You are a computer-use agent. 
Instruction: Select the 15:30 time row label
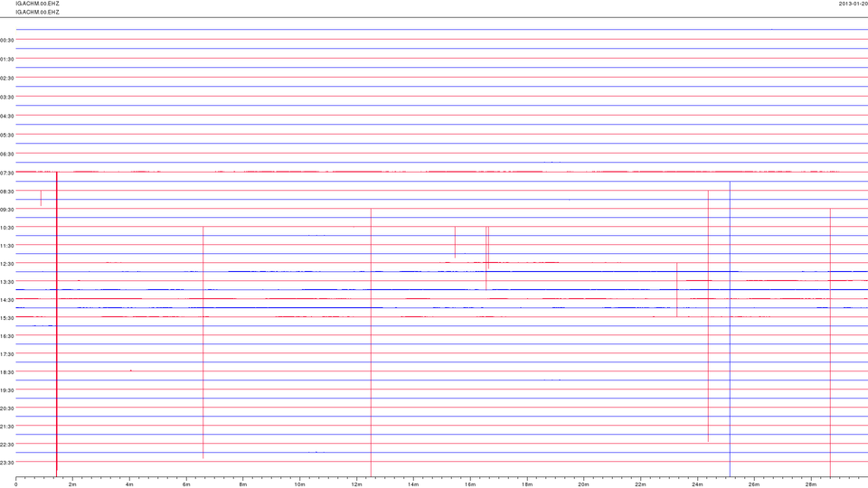[x=7, y=318]
